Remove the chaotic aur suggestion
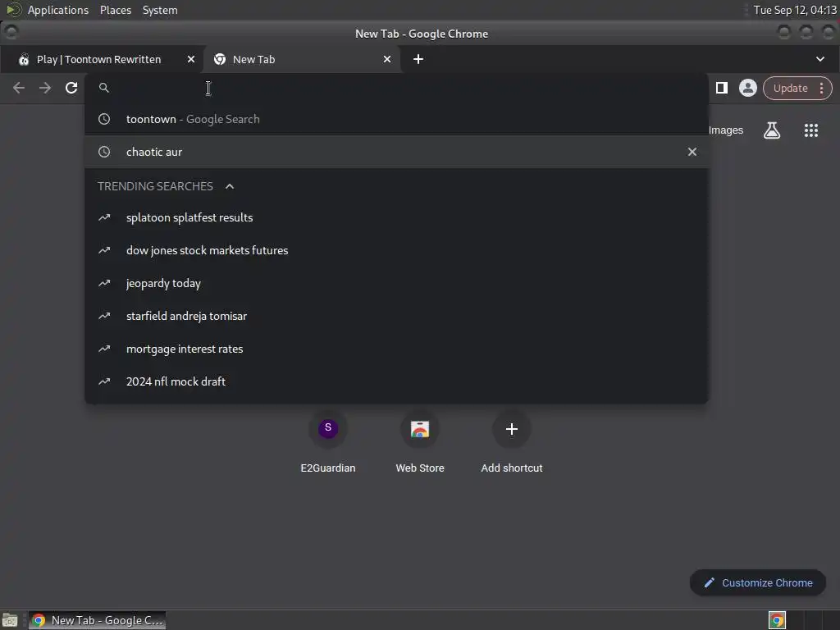The width and height of the screenshot is (840, 630). point(692,152)
